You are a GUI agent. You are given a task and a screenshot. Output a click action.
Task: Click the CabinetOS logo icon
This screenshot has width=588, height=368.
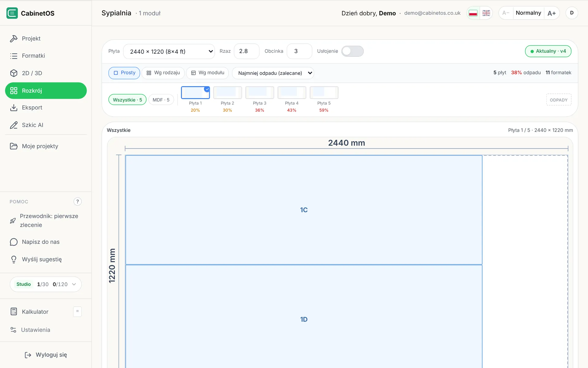[12, 13]
